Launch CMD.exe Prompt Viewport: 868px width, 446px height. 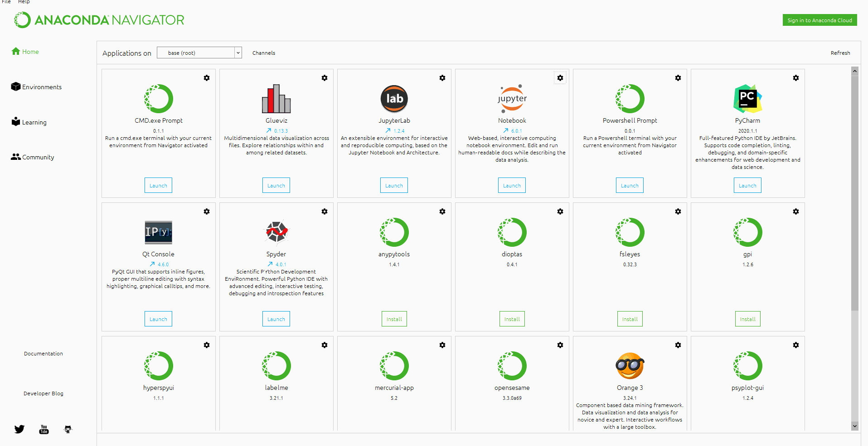pos(159,185)
